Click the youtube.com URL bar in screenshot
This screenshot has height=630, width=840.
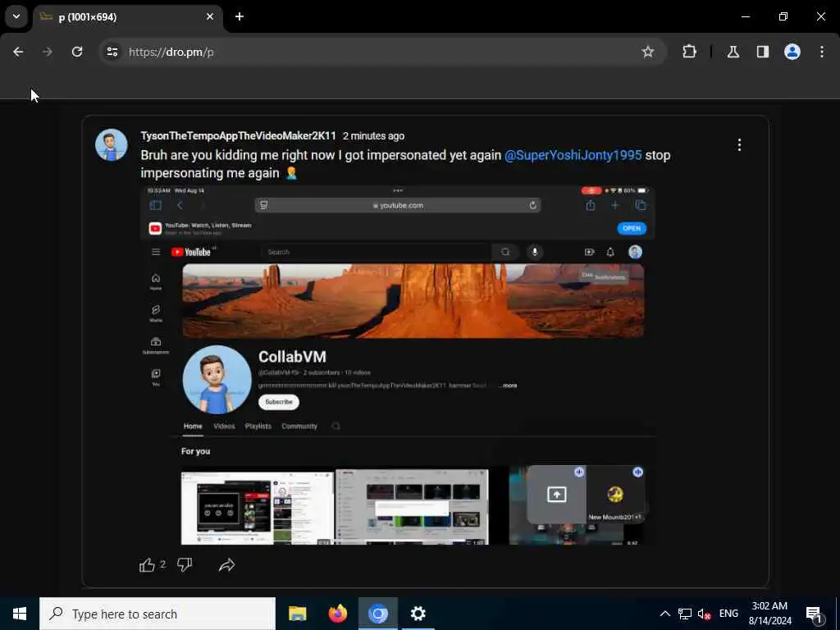coord(398,205)
